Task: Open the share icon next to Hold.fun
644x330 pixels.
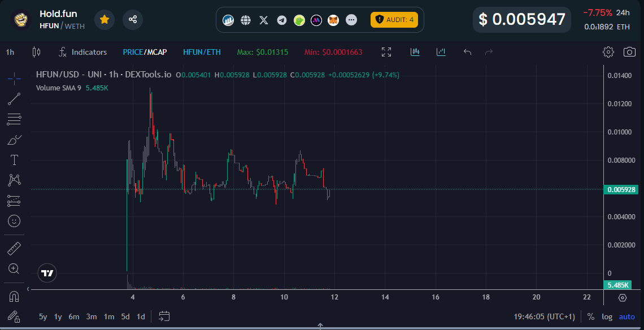Action: tap(133, 20)
